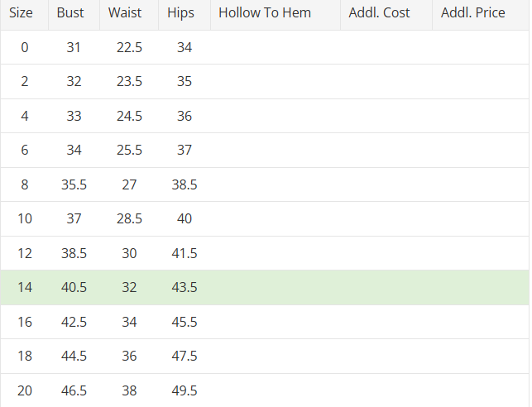Image resolution: width=532 pixels, height=407 pixels.
Task: Select size 8 cell
Action: pos(25,184)
